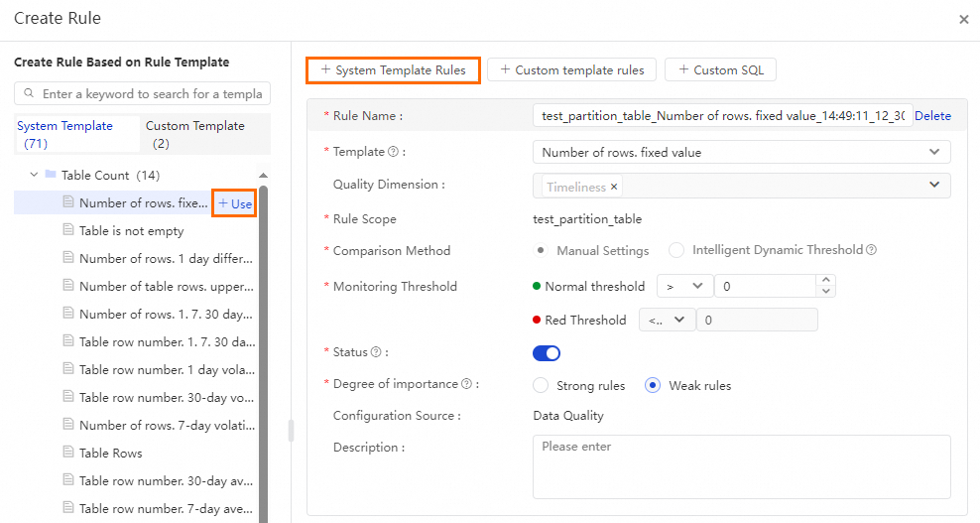
Task: Click the template list vertical scrollbar
Action: pyautogui.click(x=263, y=347)
